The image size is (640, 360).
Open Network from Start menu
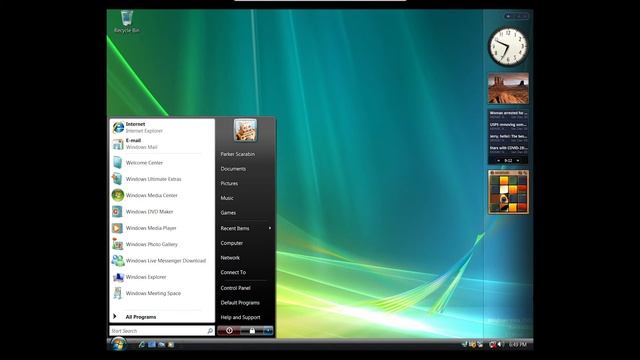(230, 258)
